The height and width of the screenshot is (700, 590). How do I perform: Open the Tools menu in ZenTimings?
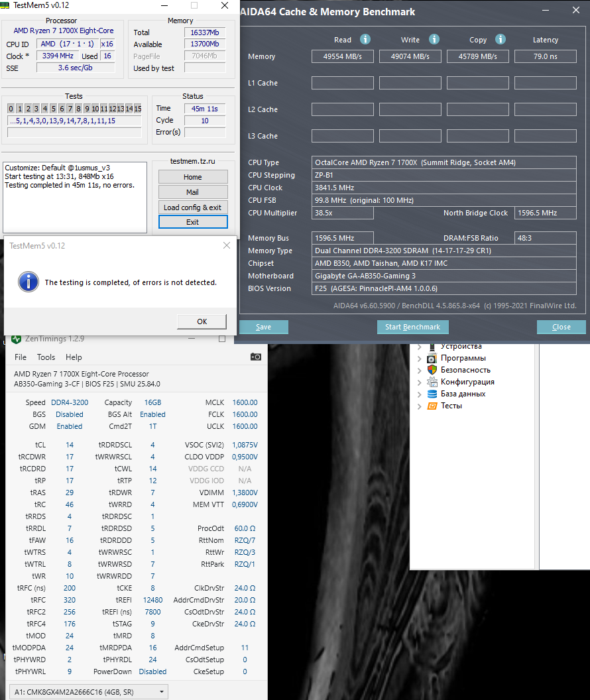tap(46, 357)
